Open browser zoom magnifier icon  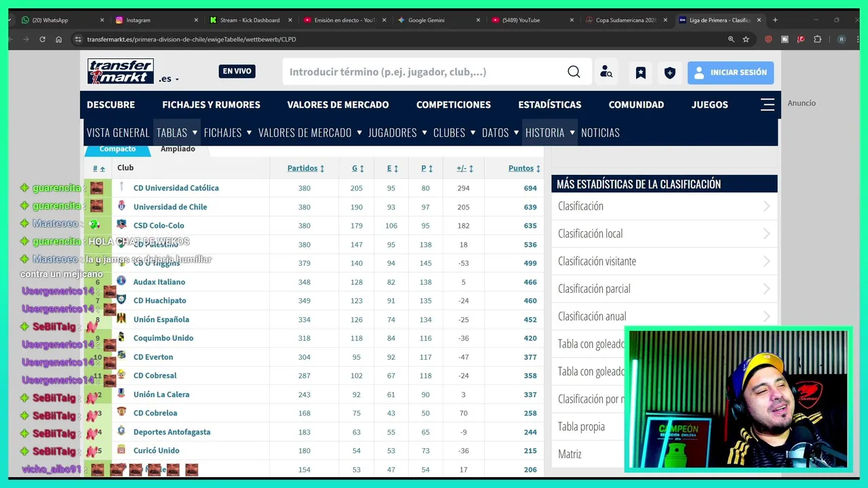tap(731, 39)
